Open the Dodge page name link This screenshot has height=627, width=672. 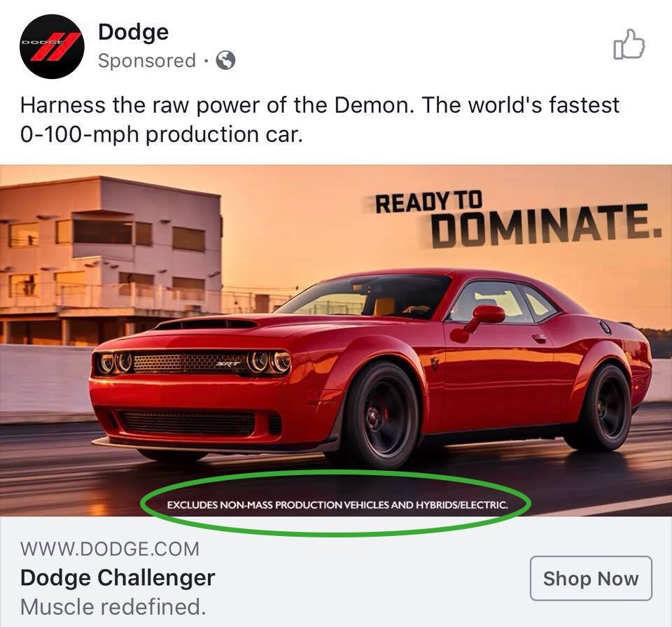coord(133,32)
